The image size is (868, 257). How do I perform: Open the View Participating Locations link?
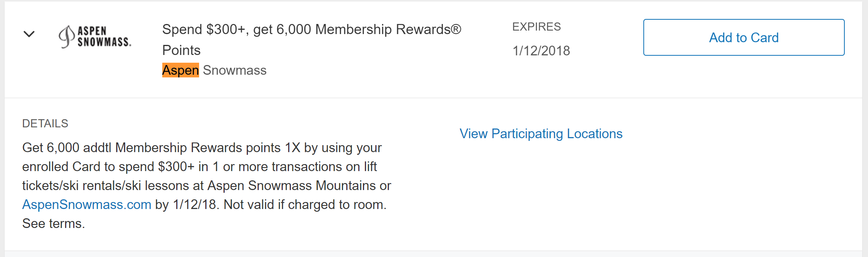click(541, 134)
